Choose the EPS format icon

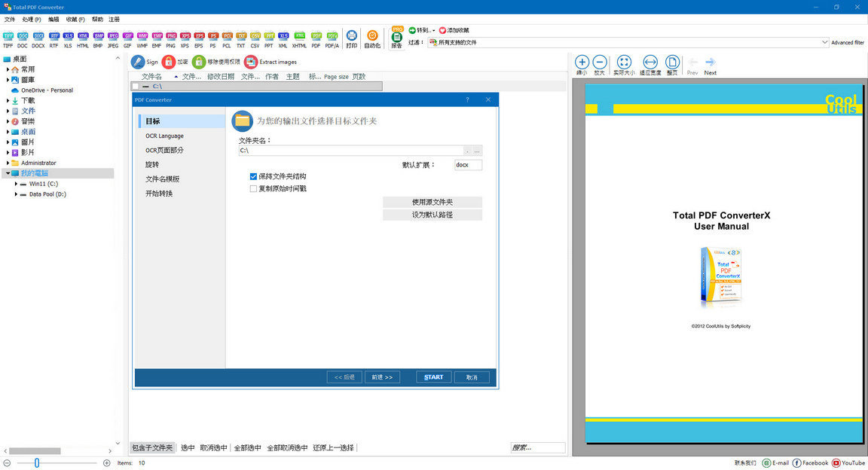(x=199, y=38)
